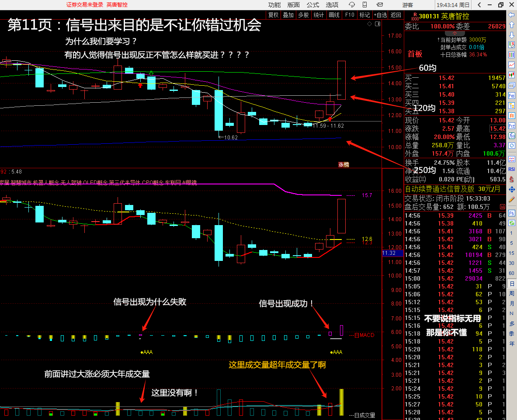
Task: Click the up arrow for previous stock
Action: click(511, 25)
